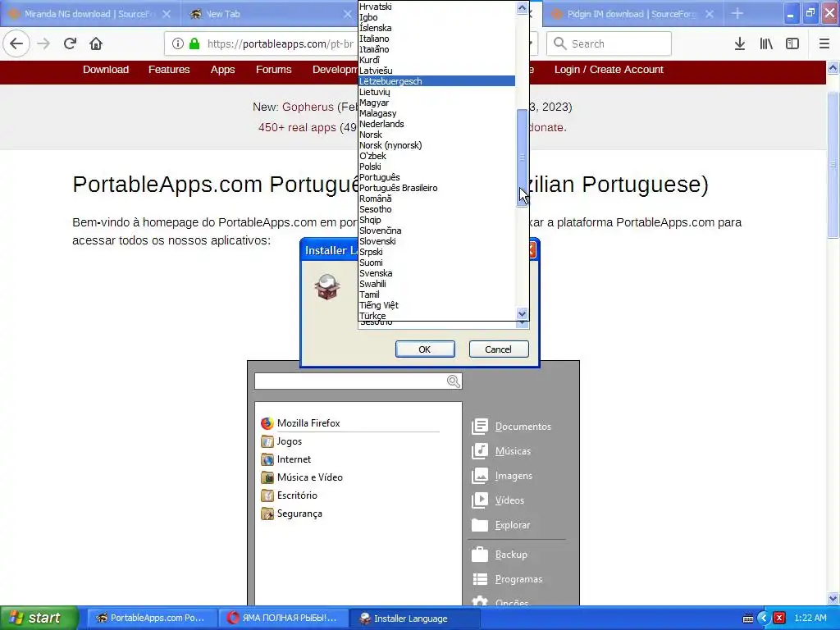Reload the page with the refresh icon
This screenshot has width=840, height=630.
tap(70, 43)
